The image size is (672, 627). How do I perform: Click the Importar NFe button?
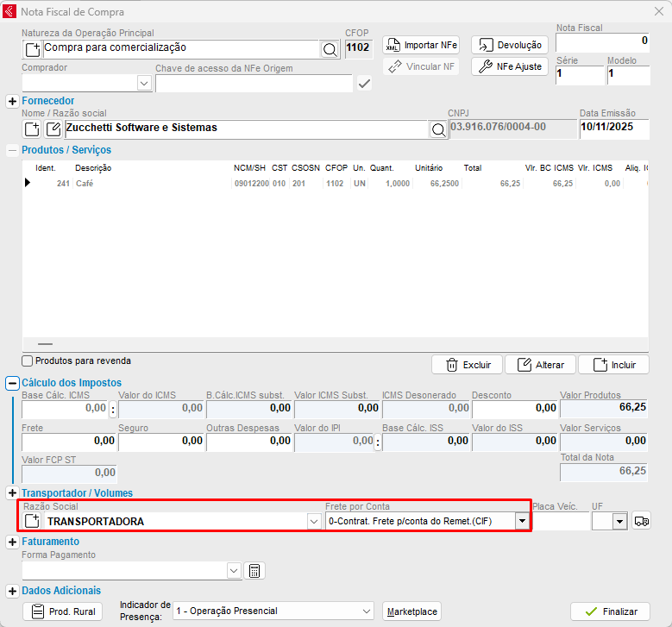(x=421, y=45)
